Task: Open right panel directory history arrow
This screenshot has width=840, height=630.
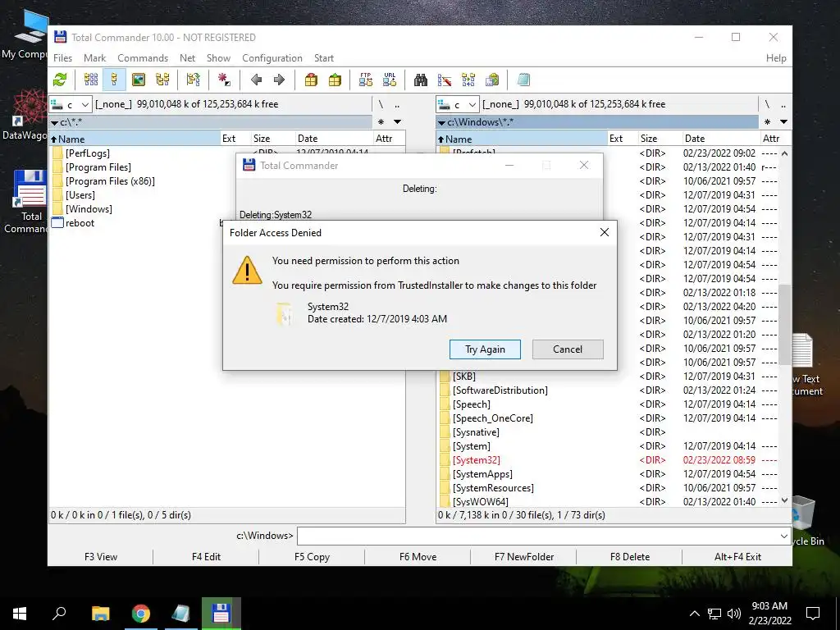Action: pos(783,122)
